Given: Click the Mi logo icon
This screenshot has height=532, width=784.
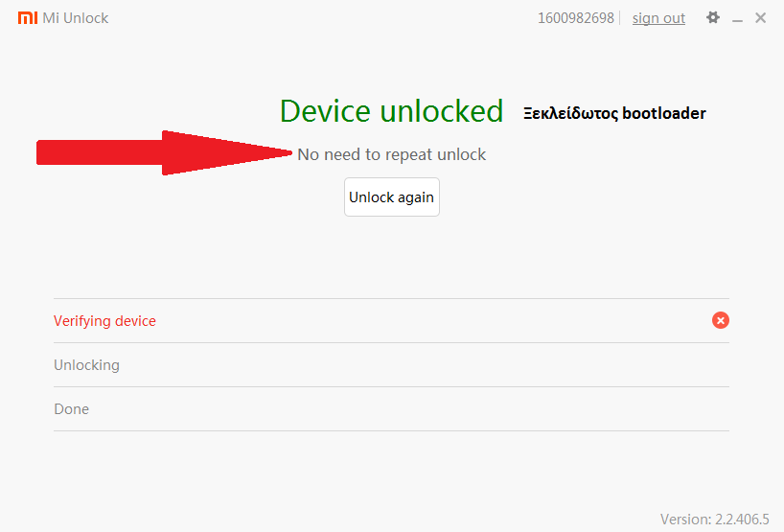Looking at the screenshot, I should click(x=28, y=18).
